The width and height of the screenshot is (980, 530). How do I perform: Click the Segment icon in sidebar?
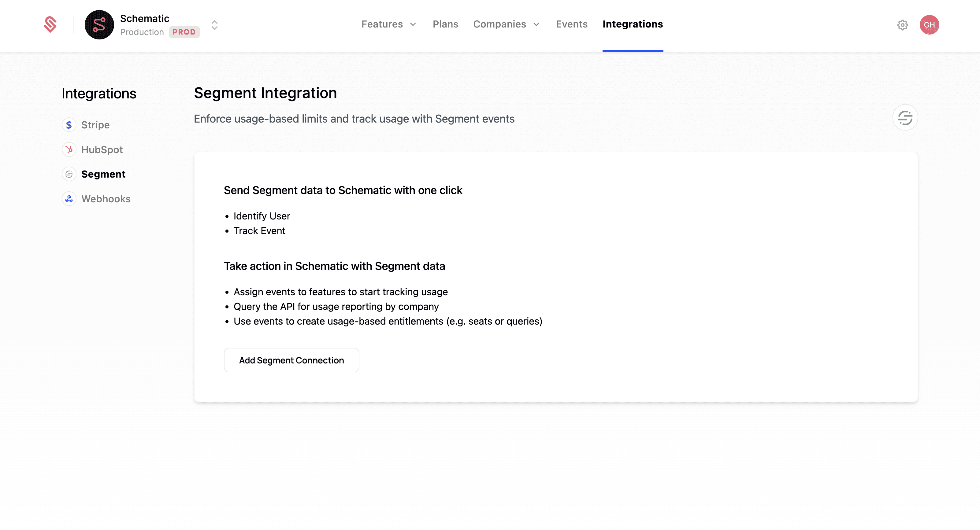[x=69, y=174]
